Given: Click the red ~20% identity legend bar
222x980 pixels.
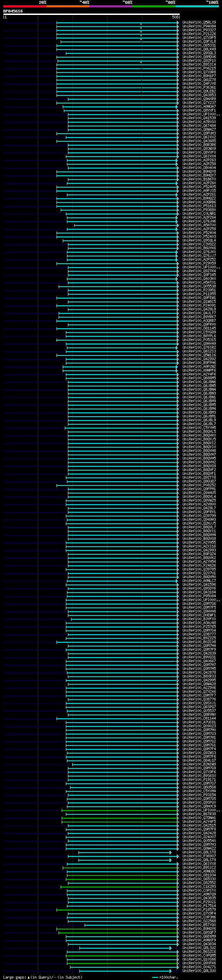Looking at the screenshot, I should (x=25, y=6).
